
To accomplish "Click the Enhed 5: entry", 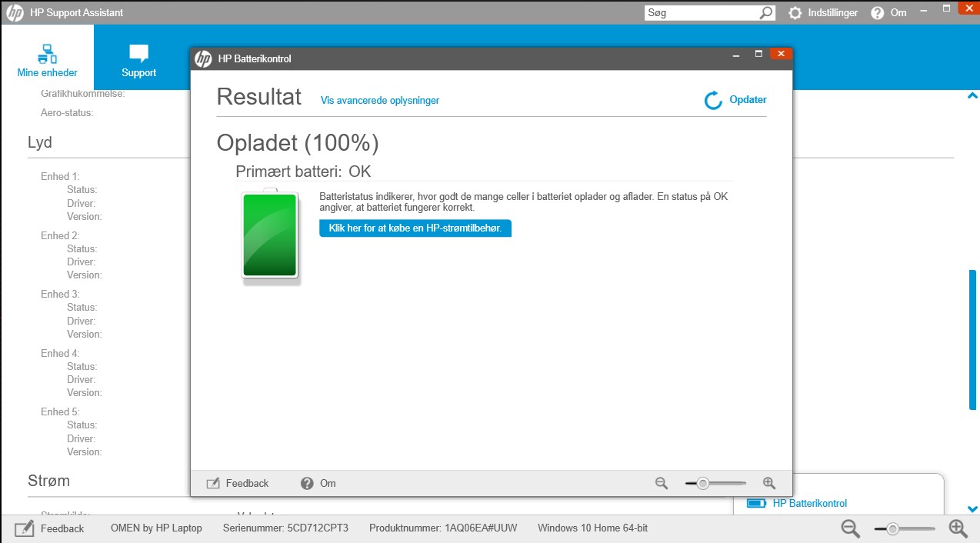I will [60, 411].
